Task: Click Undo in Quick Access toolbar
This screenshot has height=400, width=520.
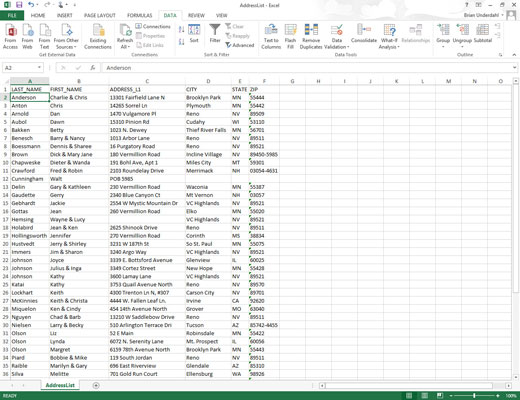Action: pos(31,5)
